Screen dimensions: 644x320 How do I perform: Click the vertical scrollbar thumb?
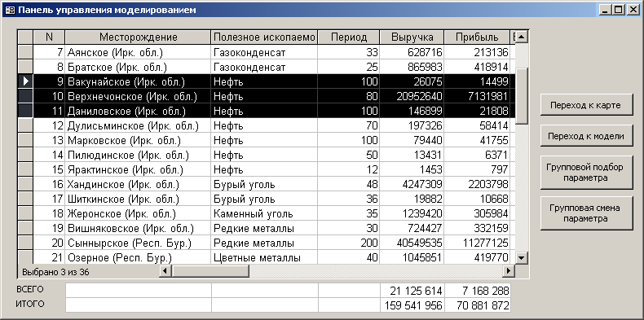[x=522, y=96]
